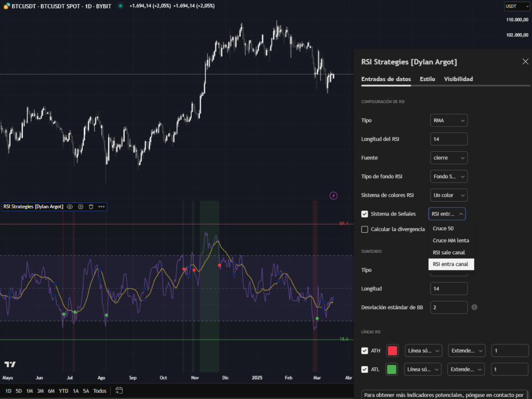The image size is (532, 399).
Task: Enable Calcular la divergencia checkbox
Action: click(365, 229)
